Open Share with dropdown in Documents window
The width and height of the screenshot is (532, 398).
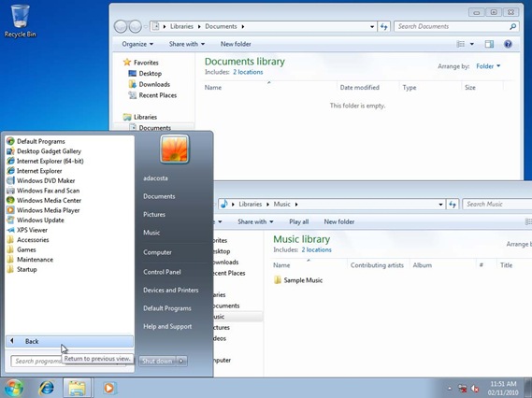[187, 44]
